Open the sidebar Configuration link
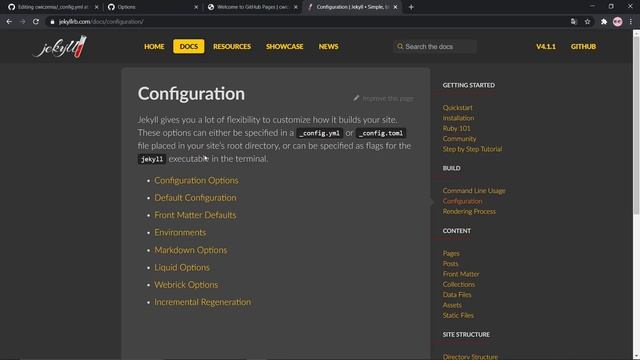 tap(462, 201)
